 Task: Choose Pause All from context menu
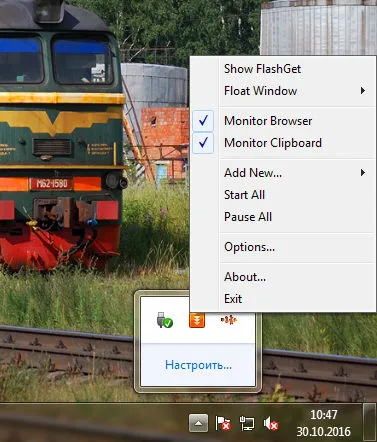pyautogui.click(x=282, y=217)
